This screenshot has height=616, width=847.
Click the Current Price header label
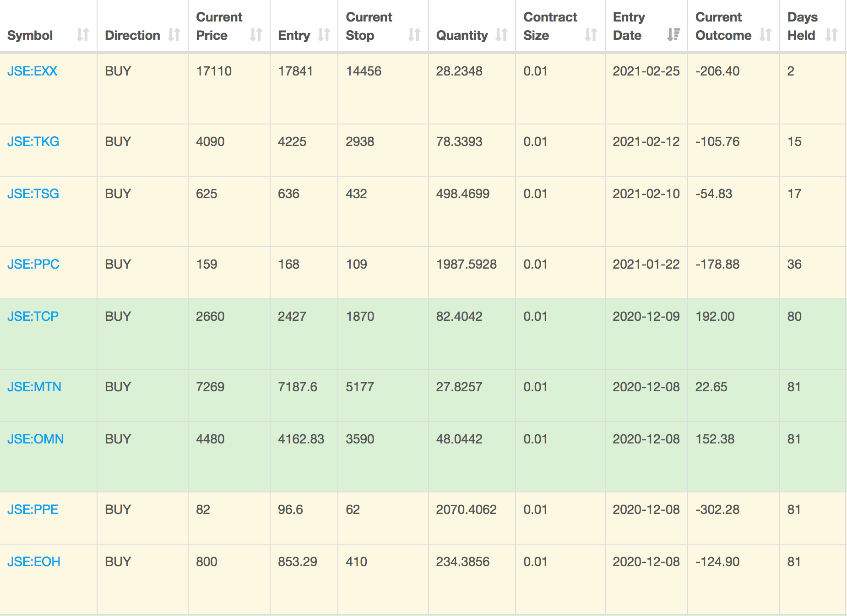pyautogui.click(x=219, y=26)
